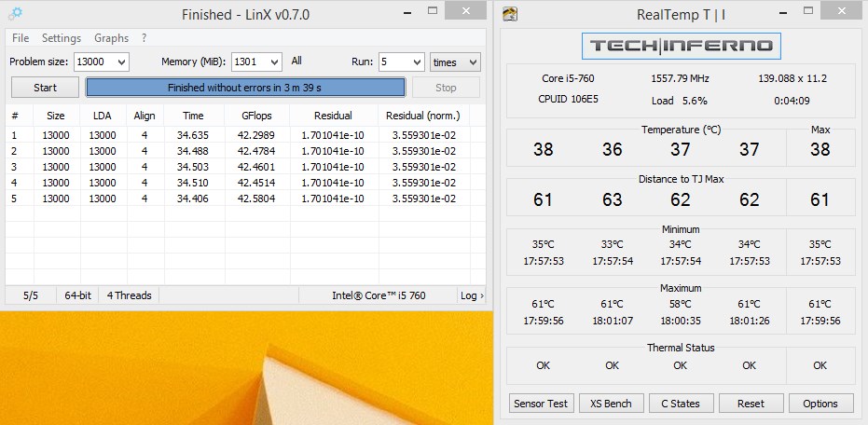Viewport: 868px width, 425px height.
Task: Select time value 34.406
Action: 193,199
